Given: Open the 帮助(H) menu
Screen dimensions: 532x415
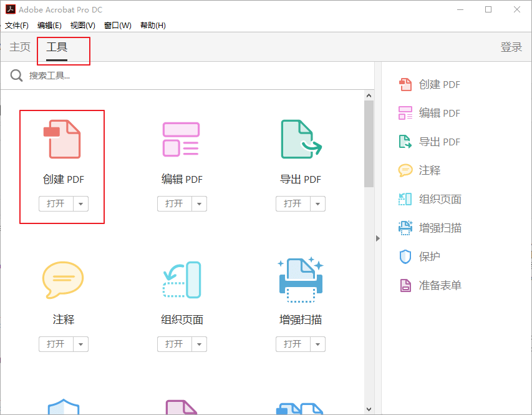Looking at the screenshot, I should (153, 26).
